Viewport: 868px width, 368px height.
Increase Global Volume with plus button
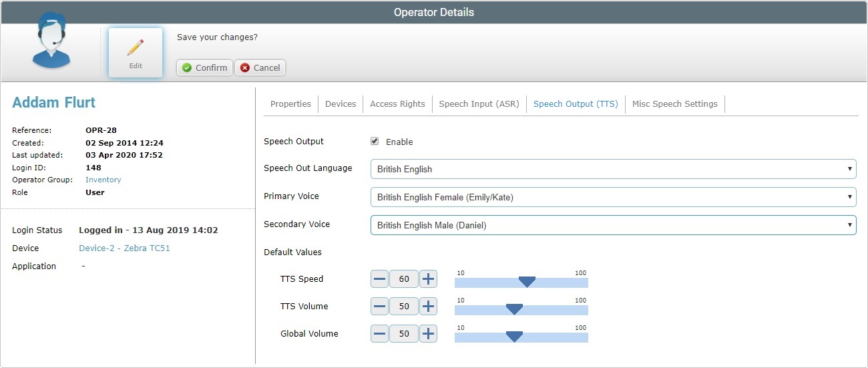(429, 333)
